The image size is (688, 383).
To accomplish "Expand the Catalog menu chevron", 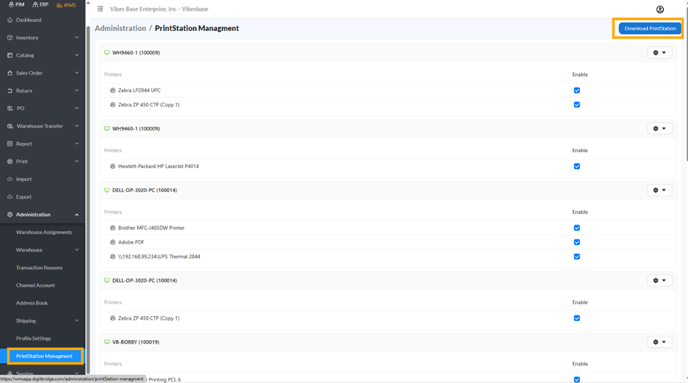I will click(x=77, y=55).
